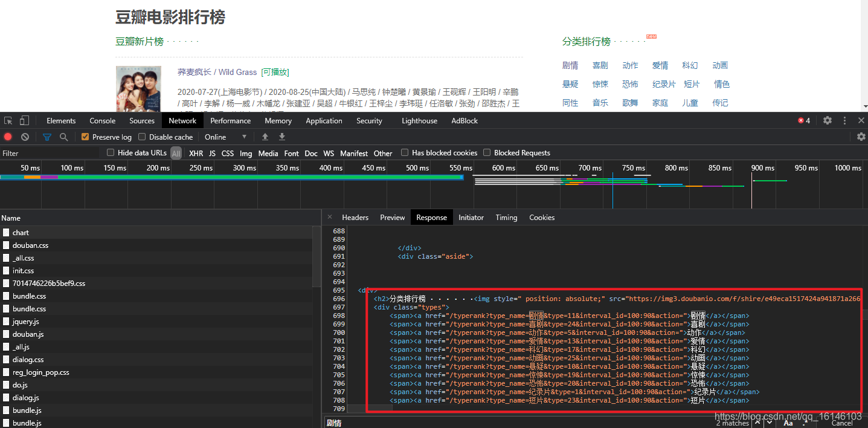Select the chart request in list
This screenshot has width=868, height=428.
pyautogui.click(x=156, y=232)
